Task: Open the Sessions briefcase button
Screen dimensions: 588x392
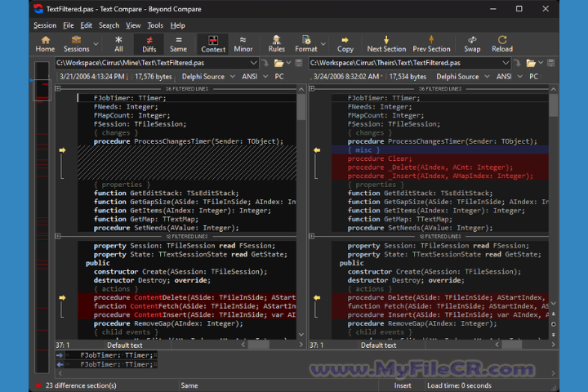Action: tap(76, 44)
